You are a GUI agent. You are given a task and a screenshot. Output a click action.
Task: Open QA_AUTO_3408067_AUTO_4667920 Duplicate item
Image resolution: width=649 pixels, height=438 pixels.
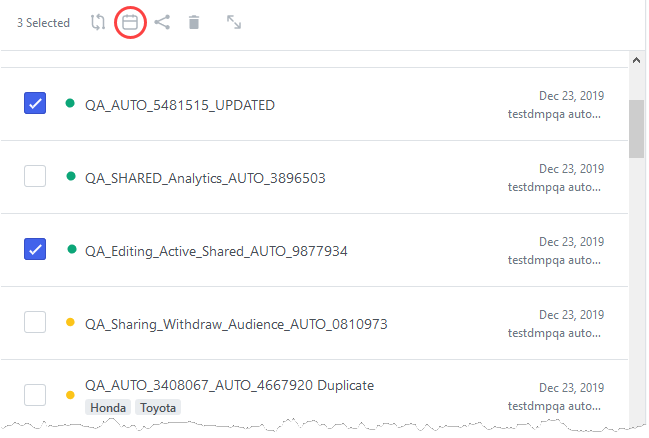[x=229, y=385]
